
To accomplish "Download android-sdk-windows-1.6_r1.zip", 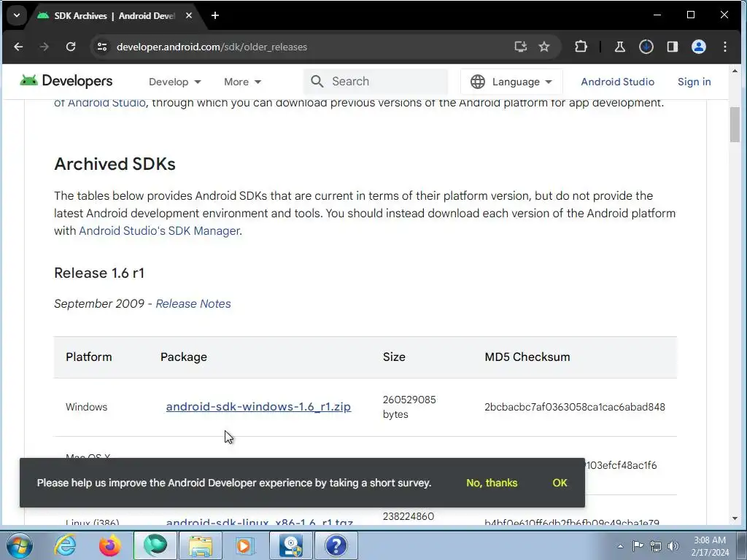I will click(x=258, y=407).
